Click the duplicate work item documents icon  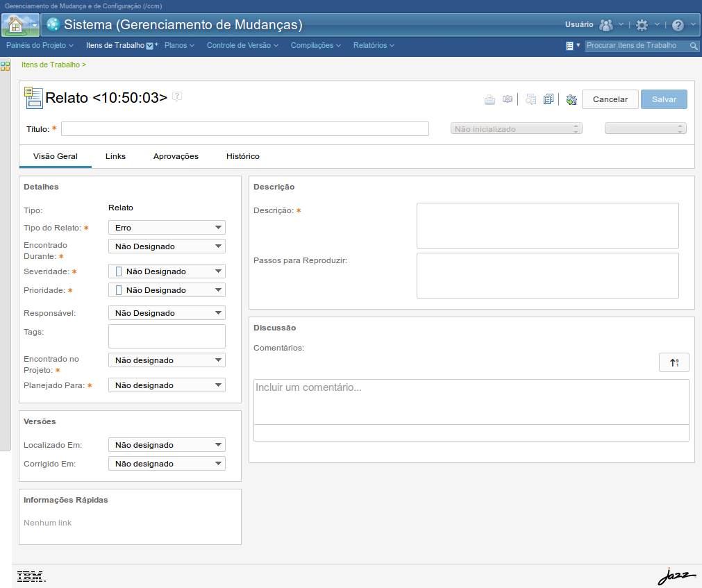(549, 99)
